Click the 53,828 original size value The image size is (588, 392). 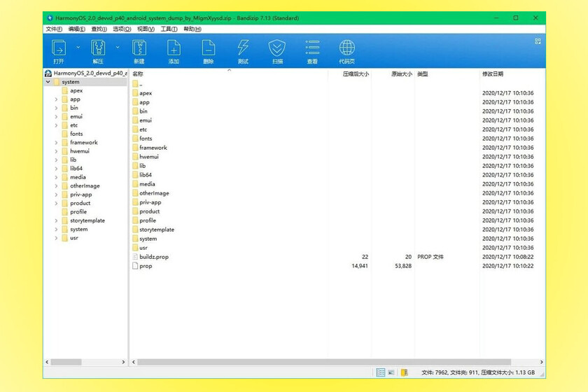point(403,266)
